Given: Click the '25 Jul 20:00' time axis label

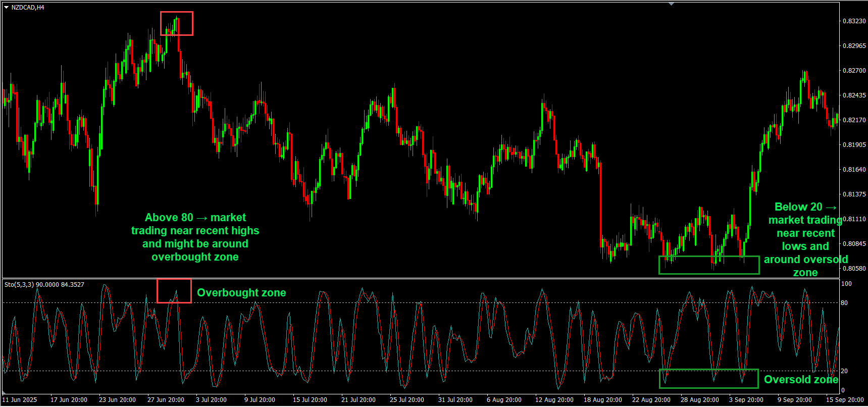Looking at the screenshot, I should tap(406, 400).
